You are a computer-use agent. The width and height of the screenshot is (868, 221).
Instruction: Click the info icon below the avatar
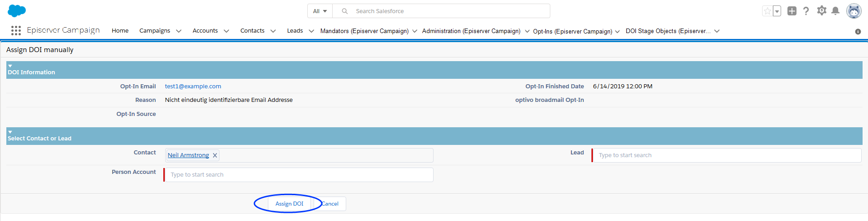click(x=858, y=31)
